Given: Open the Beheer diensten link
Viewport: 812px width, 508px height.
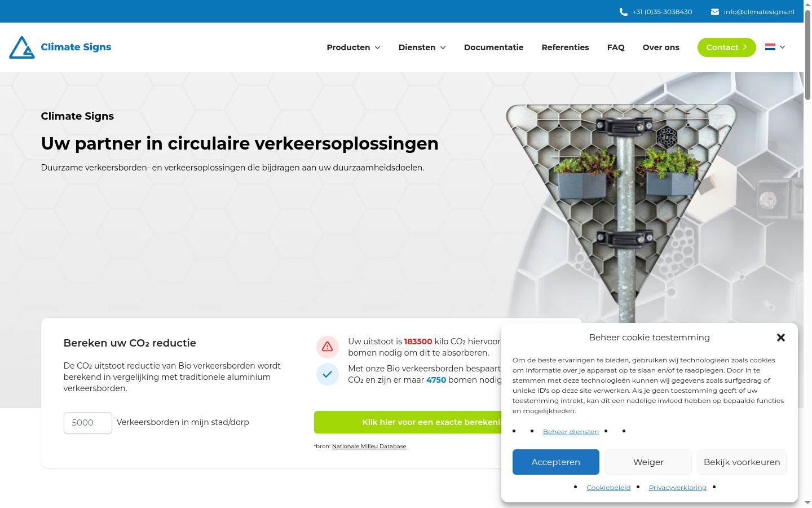Looking at the screenshot, I should pyautogui.click(x=571, y=432).
